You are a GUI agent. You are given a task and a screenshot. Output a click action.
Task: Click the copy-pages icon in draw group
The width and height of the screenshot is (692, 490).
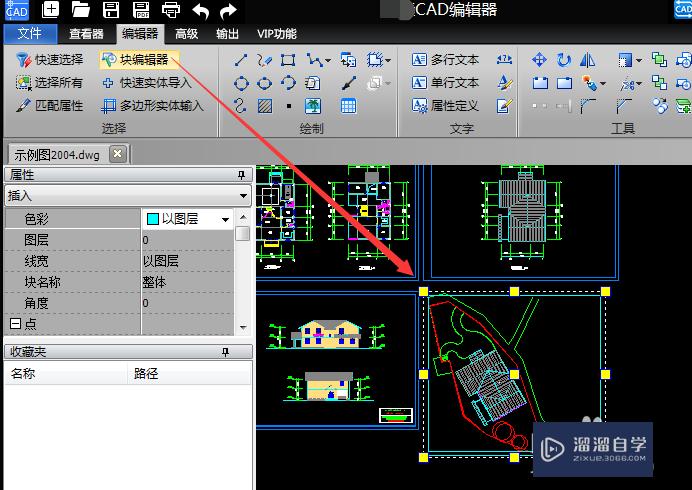[312, 83]
